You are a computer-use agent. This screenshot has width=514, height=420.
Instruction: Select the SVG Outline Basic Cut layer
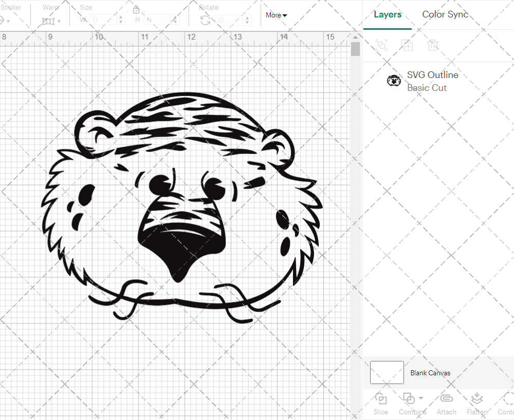tap(432, 80)
